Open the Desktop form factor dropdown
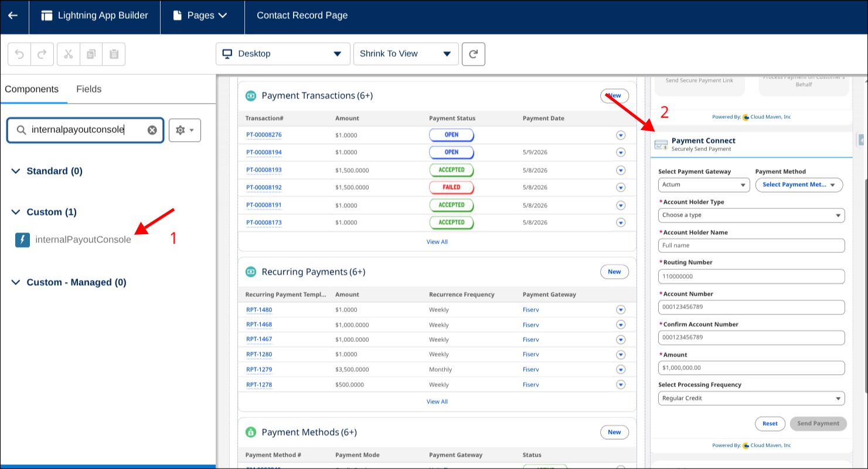Viewport: 868px width, 469px height. click(282, 54)
